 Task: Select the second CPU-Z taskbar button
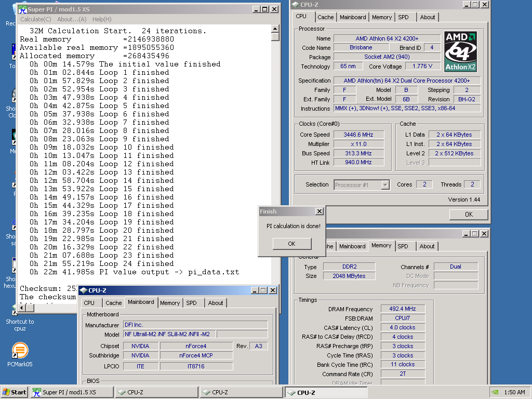(x=241, y=392)
